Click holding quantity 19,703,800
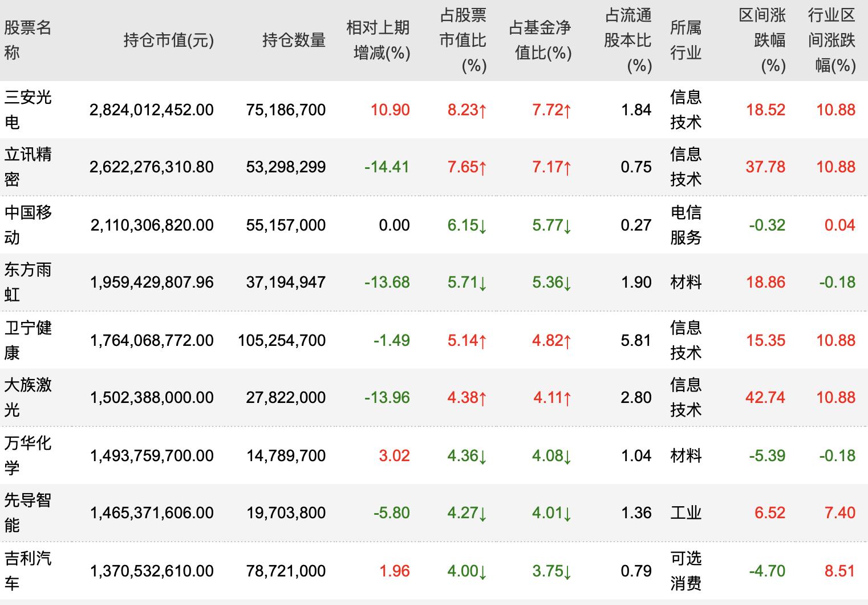 point(286,513)
